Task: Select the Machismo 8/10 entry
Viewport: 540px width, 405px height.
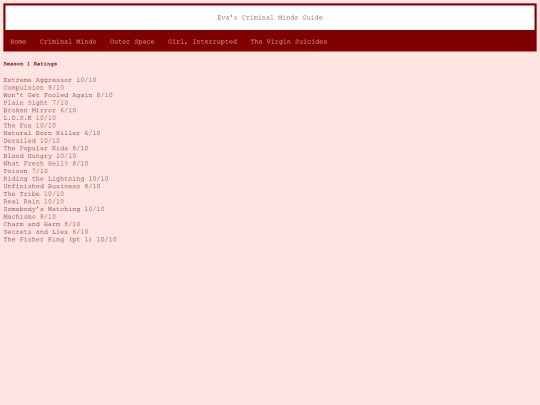Action: pyautogui.click(x=30, y=216)
